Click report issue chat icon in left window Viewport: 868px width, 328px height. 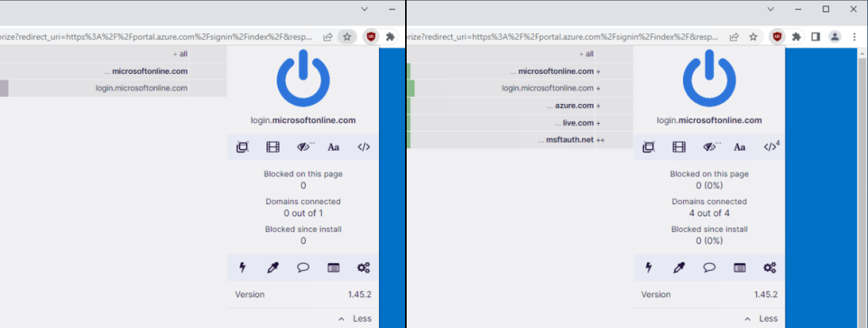tap(303, 268)
